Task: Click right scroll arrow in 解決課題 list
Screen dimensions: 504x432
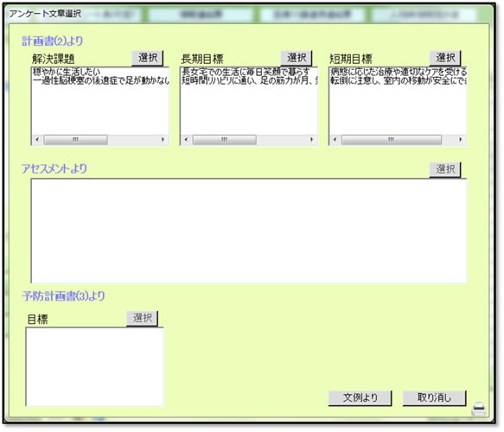Action: [163, 139]
